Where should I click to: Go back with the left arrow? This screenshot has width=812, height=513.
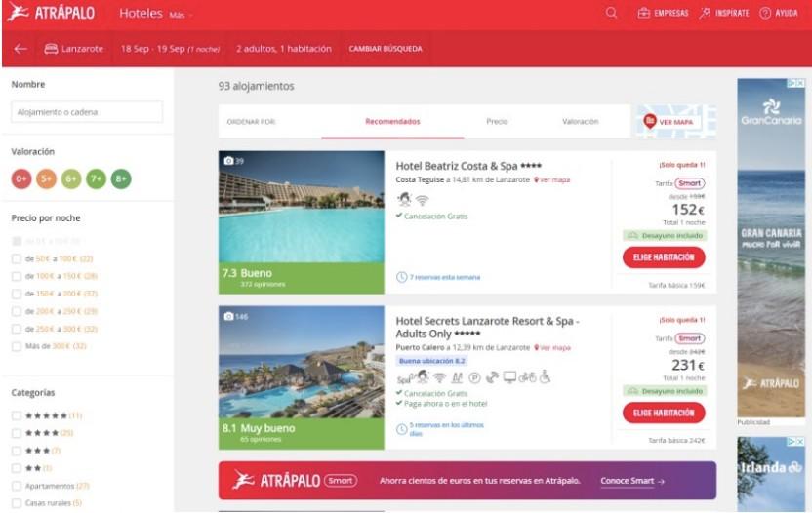point(20,49)
